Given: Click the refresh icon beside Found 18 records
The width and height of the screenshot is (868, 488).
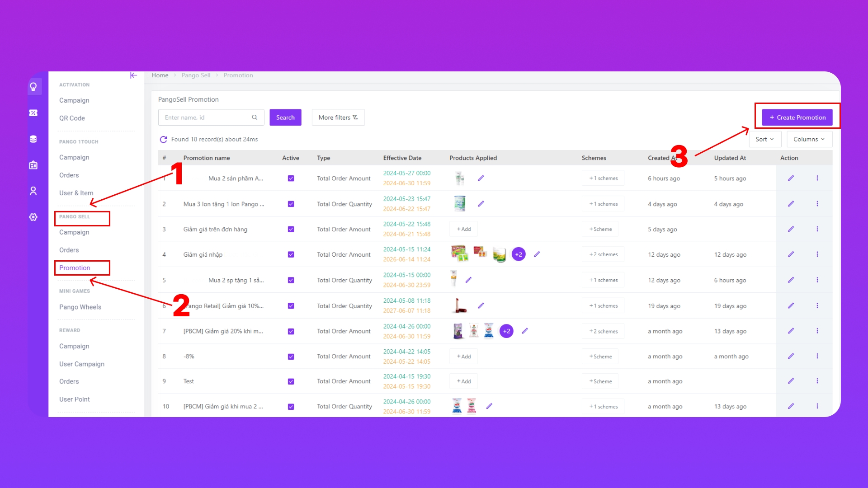Looking at the screenshot, I should click(x=163, y=140).
